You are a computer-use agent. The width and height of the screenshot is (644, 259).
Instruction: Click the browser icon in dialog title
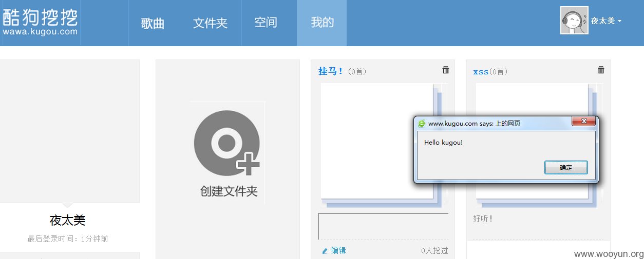coord(422,124)
